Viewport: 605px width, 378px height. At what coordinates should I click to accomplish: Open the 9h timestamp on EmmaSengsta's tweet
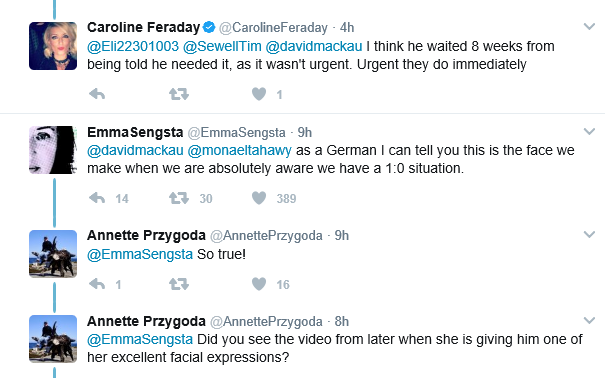304,132
